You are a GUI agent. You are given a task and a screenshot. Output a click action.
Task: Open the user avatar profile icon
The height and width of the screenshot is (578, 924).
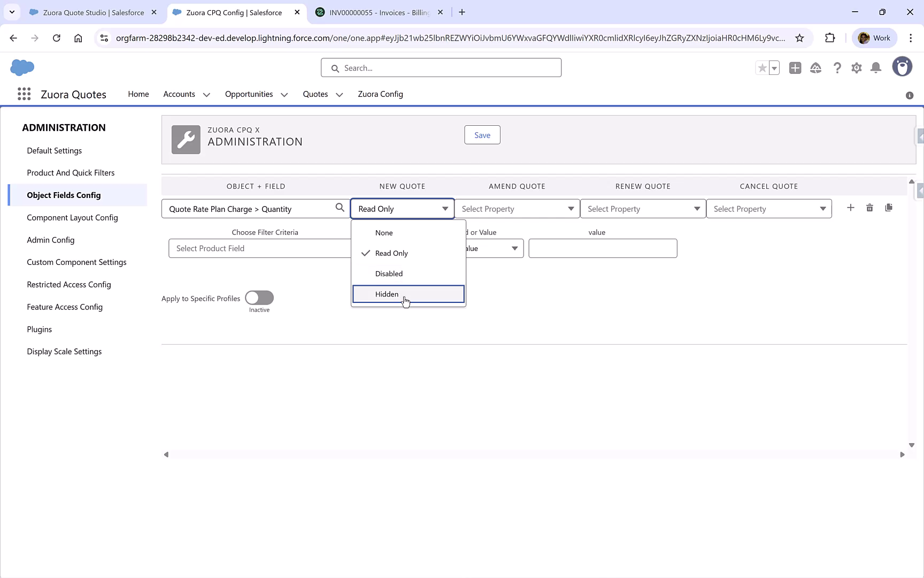(x=902, y=66)
